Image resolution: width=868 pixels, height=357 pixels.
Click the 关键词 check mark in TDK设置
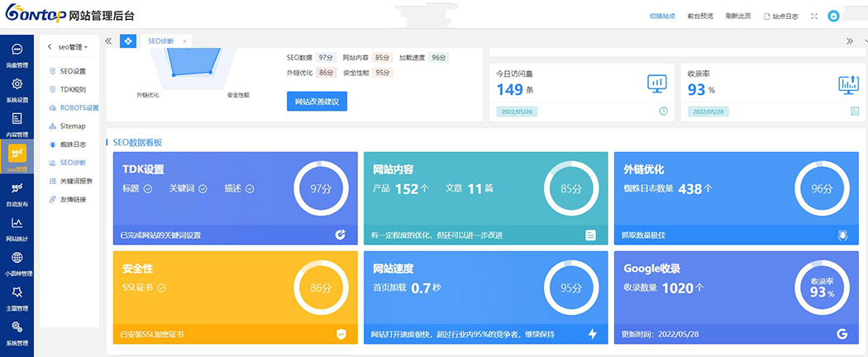(203, 188)
